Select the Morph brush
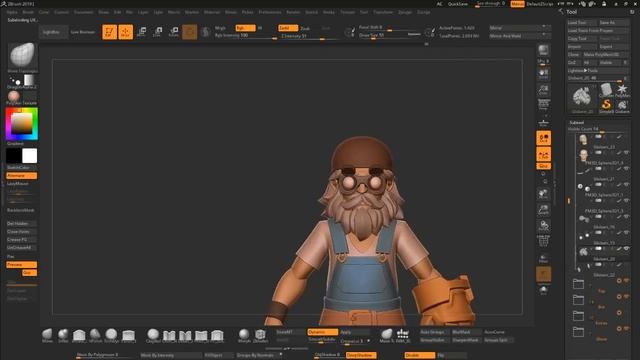Screen dimensions: 640x360 coord(244,336)
